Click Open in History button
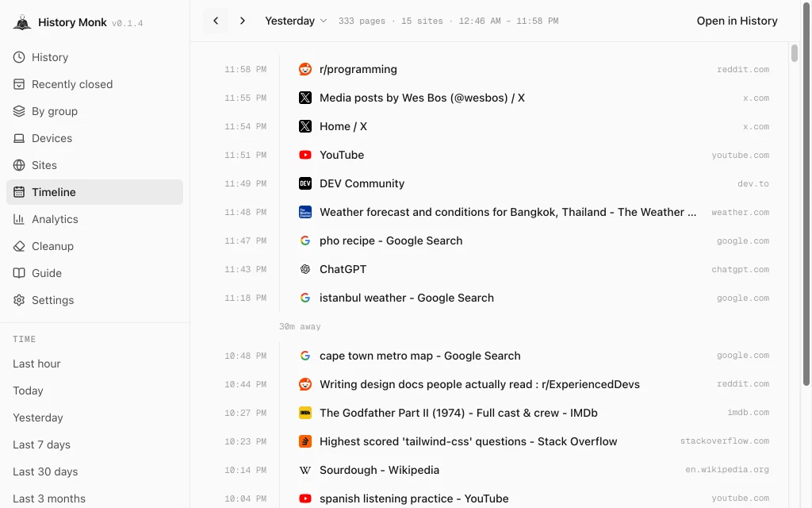 click(737, 21)
